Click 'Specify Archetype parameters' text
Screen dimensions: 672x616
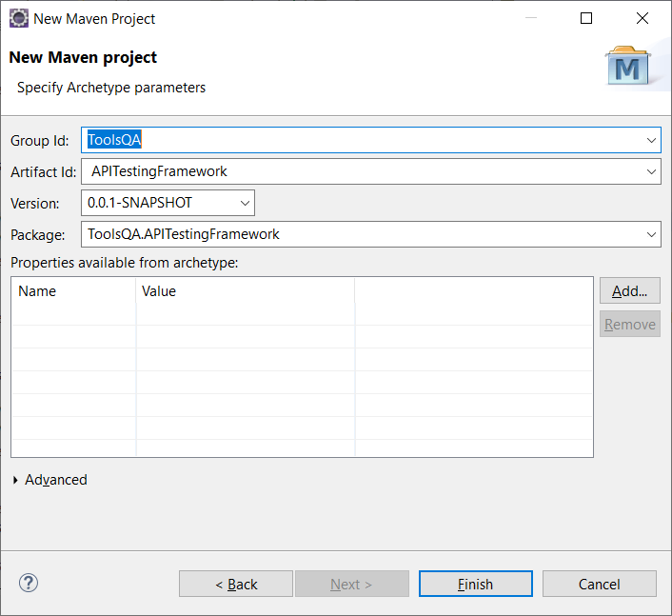pyautogui.click(x=111, y=88)
